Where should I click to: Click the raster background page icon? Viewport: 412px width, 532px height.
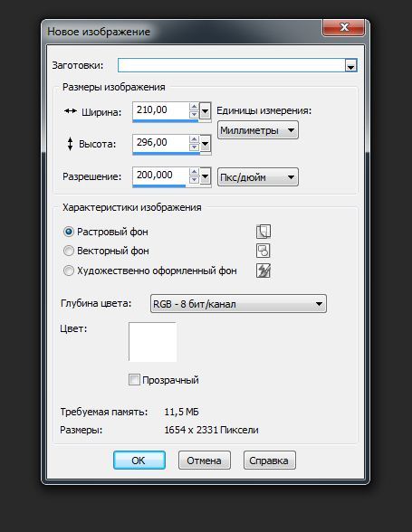pos(263,232)
